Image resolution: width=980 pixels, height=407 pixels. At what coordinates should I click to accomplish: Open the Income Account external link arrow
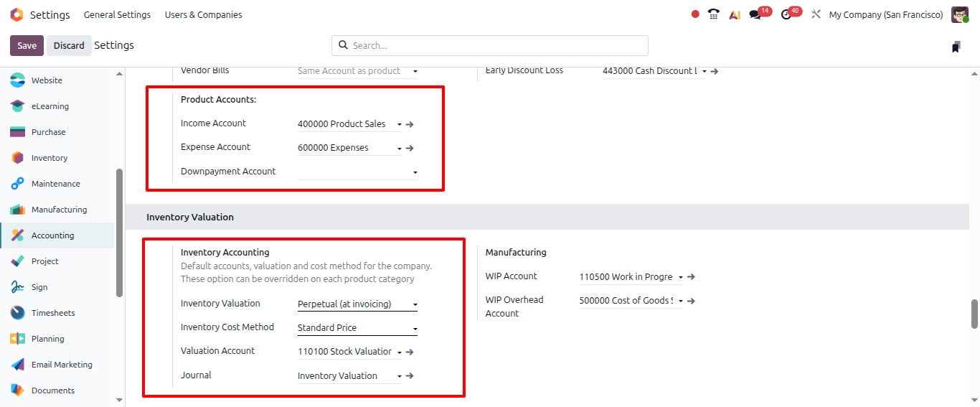coord(410,124)
